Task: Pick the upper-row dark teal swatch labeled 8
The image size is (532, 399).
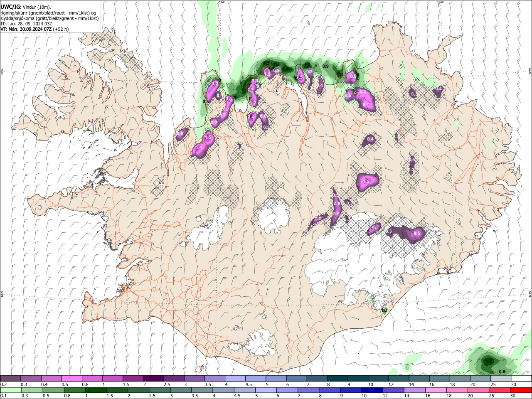Action: 337,378
